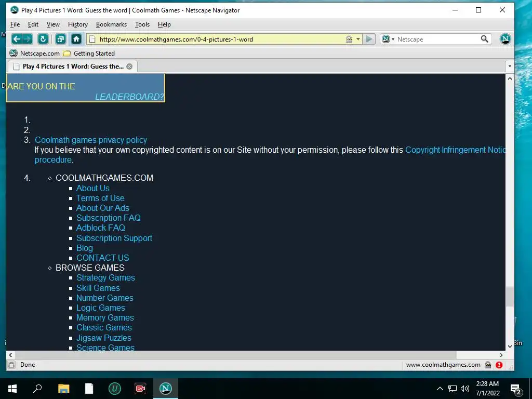Click the LEADERBOARD? banner link

click(129, 97)
